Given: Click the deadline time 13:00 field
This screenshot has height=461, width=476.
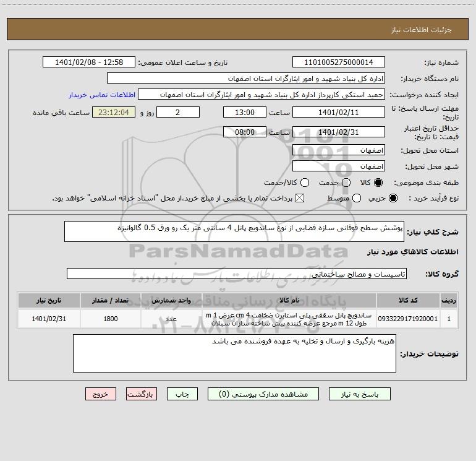Looking at the screenshot, I should tap(245, 112).
